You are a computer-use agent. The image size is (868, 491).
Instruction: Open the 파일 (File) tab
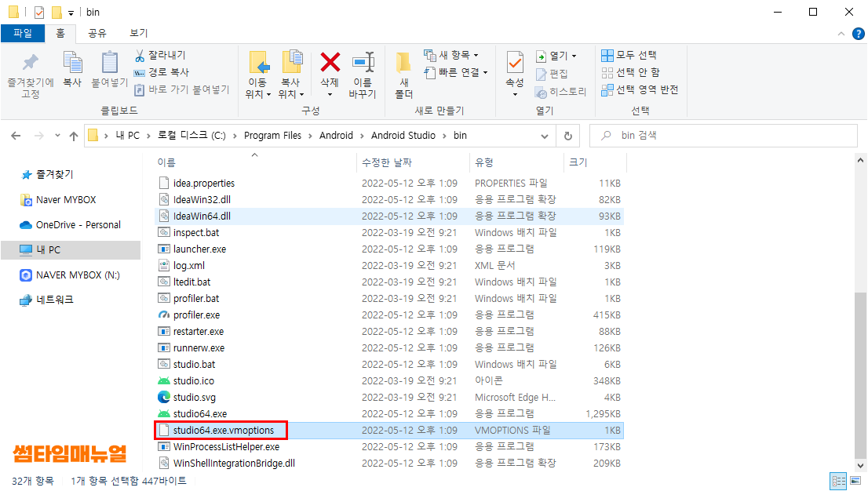point(23,33)
